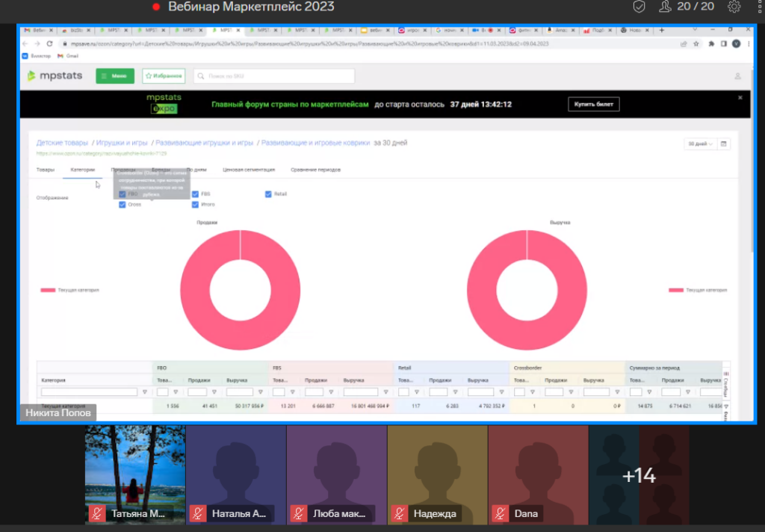Click the browser reload icon
This screenshot has height=532, width=765.
coord(49,43)
